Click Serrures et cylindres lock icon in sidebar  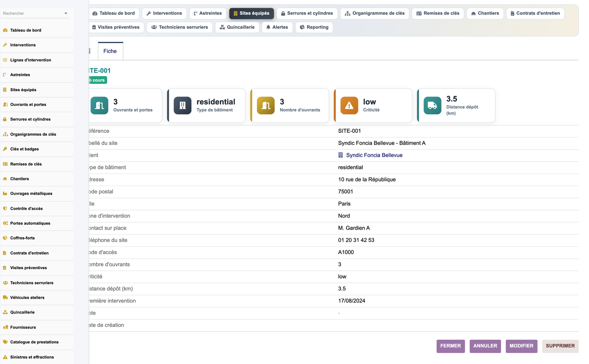click(x=5, y=119)
